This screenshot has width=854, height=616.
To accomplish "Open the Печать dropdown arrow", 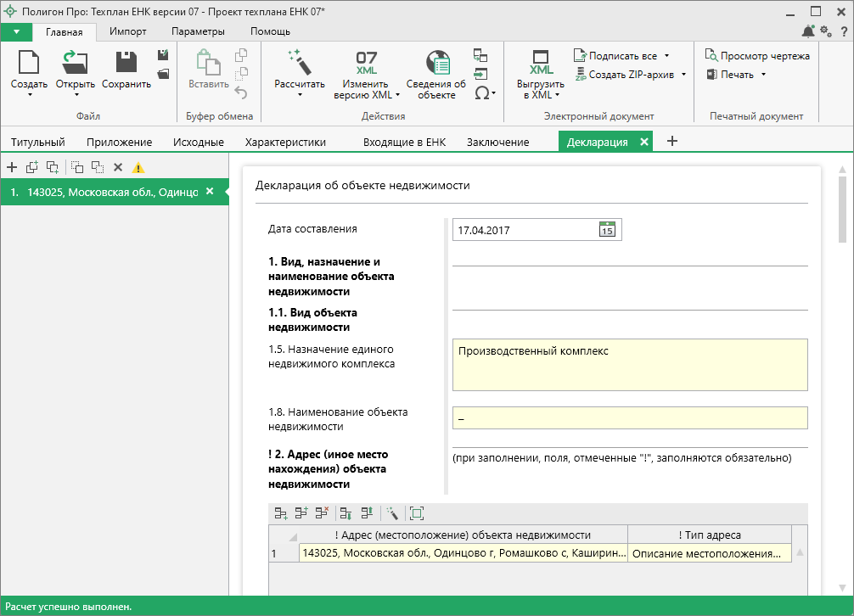I will tap(763, 75).
